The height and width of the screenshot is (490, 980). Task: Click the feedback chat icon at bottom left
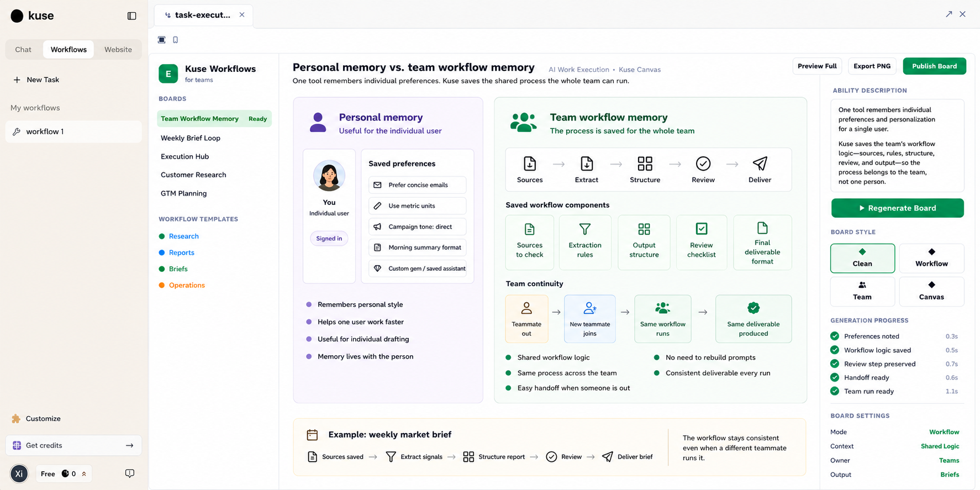click(x=130, y=473)
